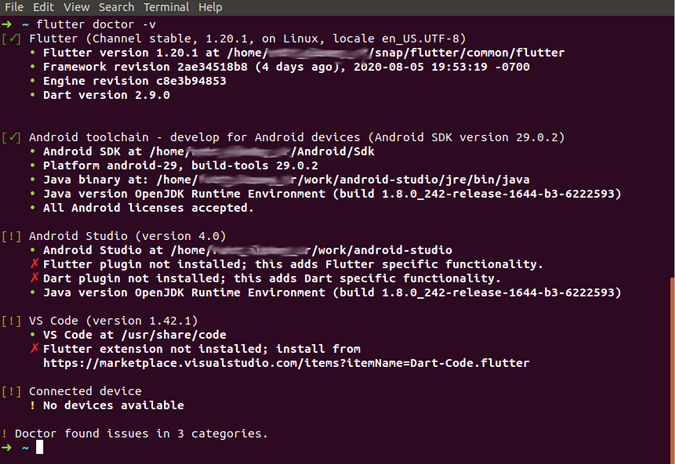Open the Search menu
Viewport: 675px width, 464px height.
118,7
